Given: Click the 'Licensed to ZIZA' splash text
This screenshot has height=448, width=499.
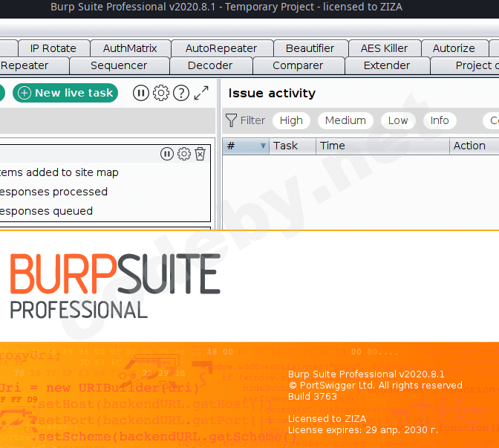Looking at the screenshot, I should [x=327, y=419].
